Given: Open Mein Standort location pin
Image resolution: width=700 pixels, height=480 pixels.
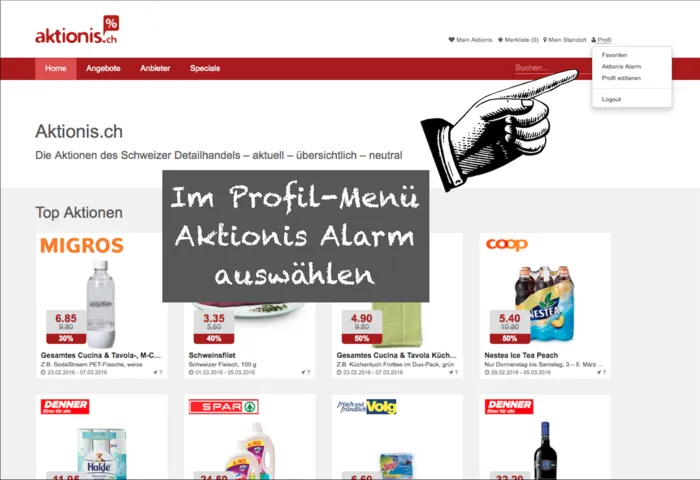Looking at the screenshot, I should [x=564, y=40].
